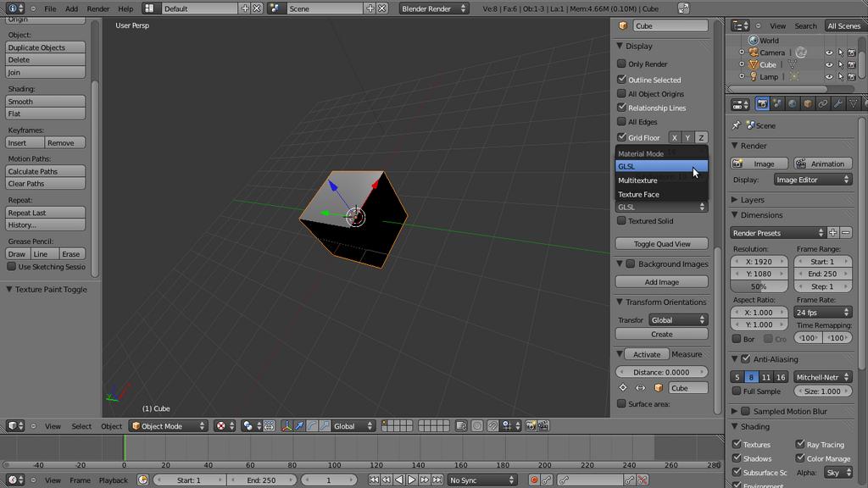Open the Global orientation dropdown in 3D header

coord(353,426)
